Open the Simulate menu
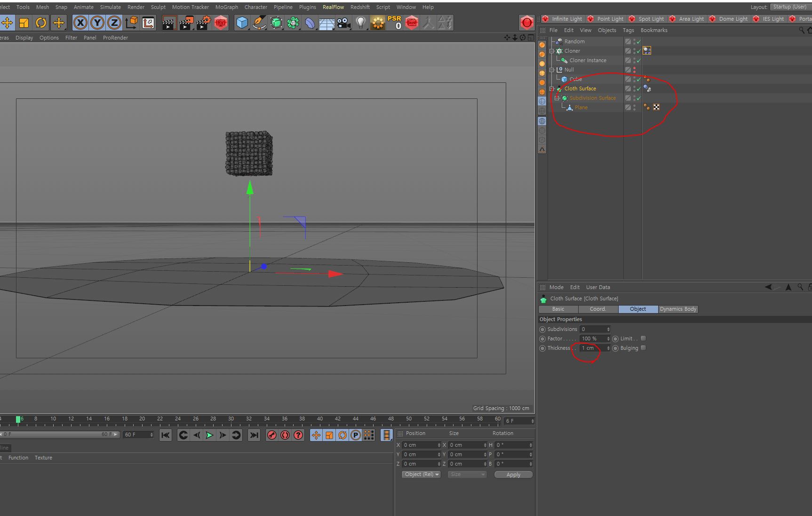The width and height of the screenshot is (812, 516). pos(110,7)
